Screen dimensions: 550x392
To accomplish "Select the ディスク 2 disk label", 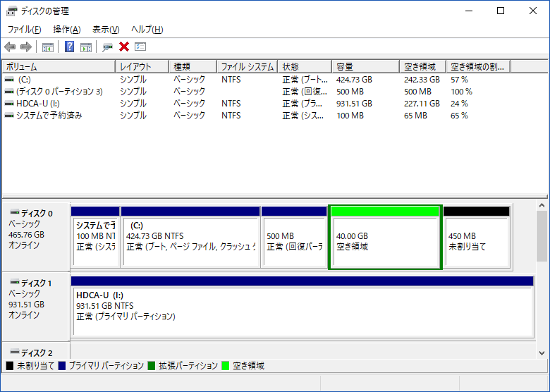I will click(36, 351).
